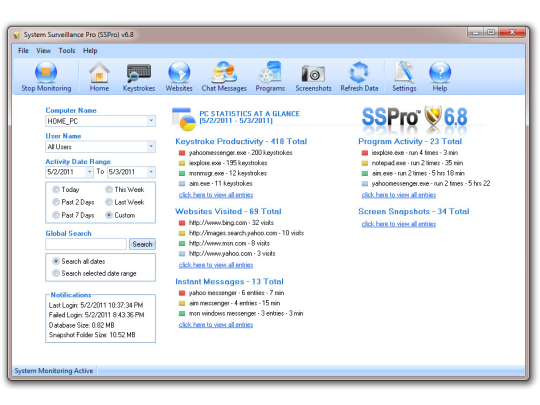Screen dimensions: 540x405
Task: View all entries under Program Activity
Action: tap(399, 195)
